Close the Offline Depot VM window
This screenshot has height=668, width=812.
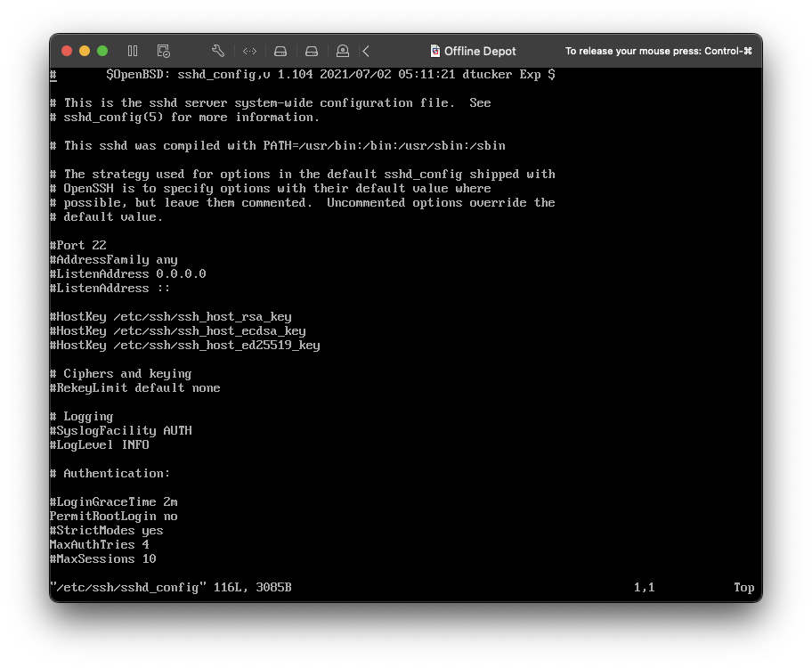click(67, 51)
